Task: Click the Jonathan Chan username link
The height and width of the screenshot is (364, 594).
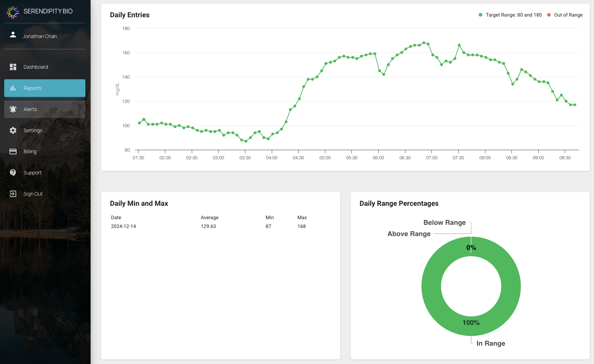Action: click(40, 36)
